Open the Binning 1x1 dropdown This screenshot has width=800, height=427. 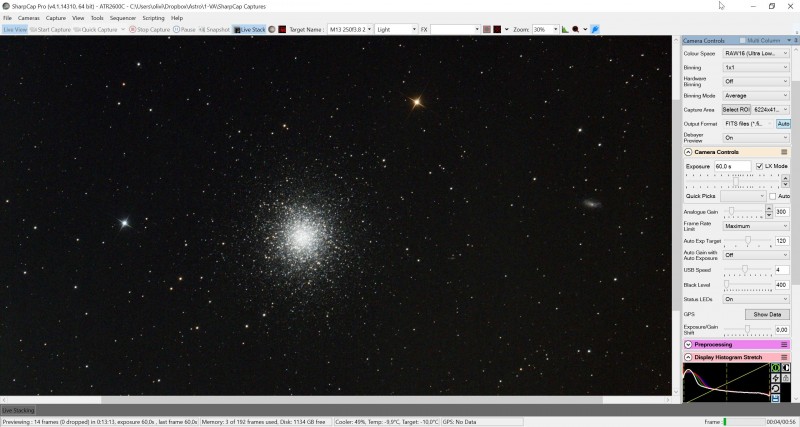[x=756, y=67]
